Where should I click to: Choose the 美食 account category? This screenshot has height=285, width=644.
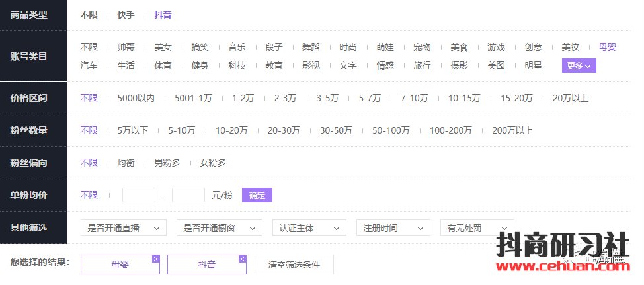[x=459, y=47]
